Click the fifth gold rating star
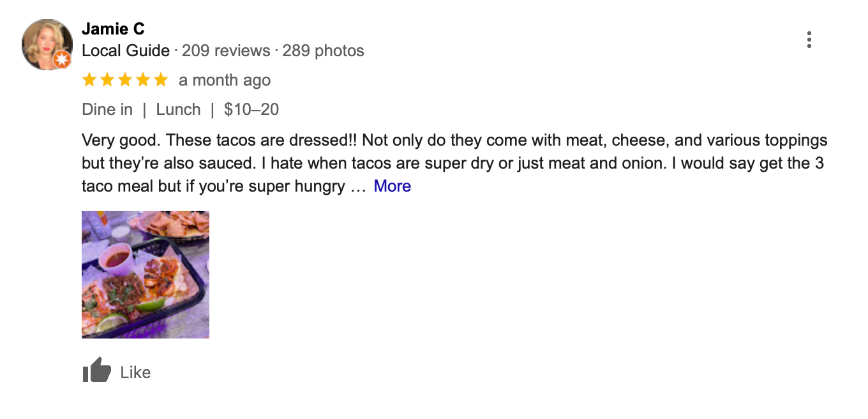The width and height of the screenshot is (868, 419). click(161, 80)
